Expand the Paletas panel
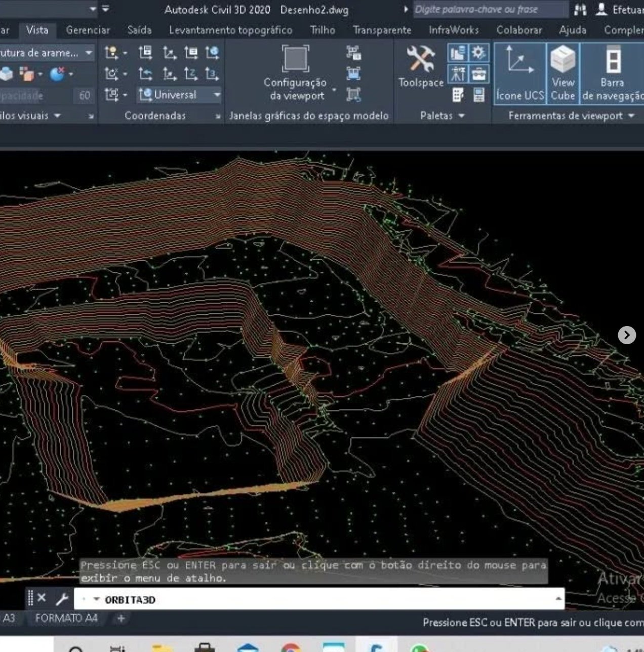644x652 pixels. pyautogui.click(x=442, y=116)
